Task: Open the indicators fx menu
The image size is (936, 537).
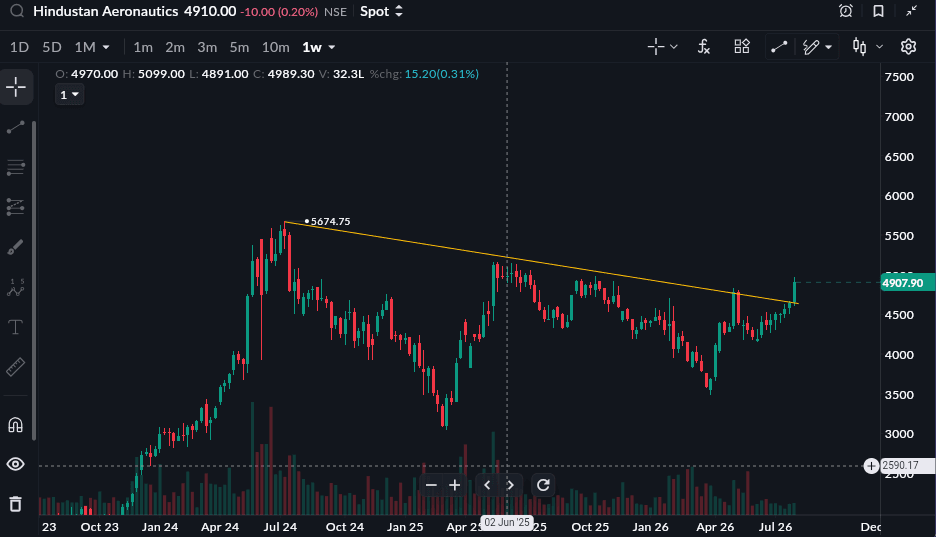Action: (704, 47)
